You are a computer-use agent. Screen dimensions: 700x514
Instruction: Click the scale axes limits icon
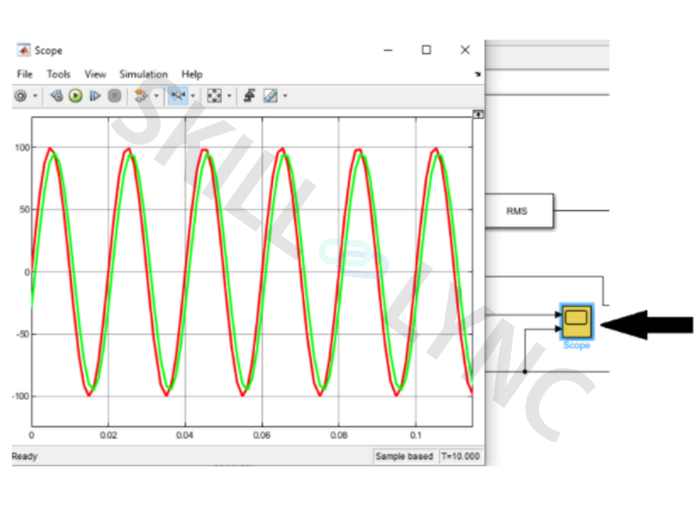pyautogui.click(x=214, y=96)
